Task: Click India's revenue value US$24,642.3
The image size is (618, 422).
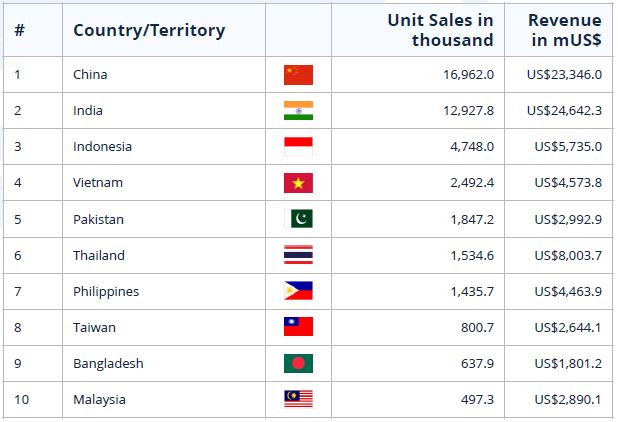Action: tap(564, 111)
